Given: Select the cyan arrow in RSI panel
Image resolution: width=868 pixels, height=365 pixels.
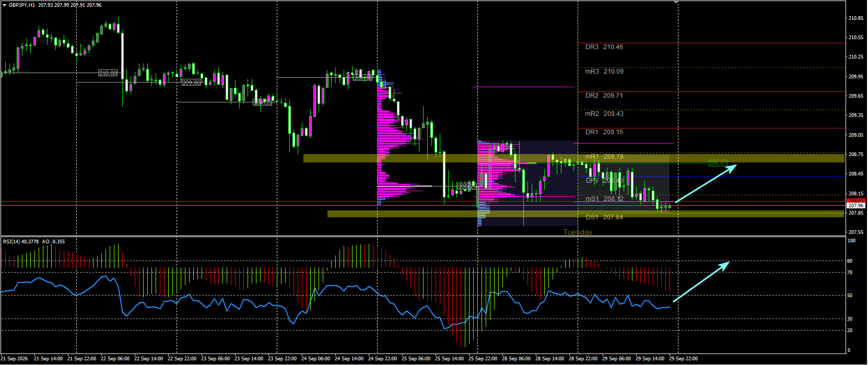Looking at the screenshot, I should coord(701,281).
